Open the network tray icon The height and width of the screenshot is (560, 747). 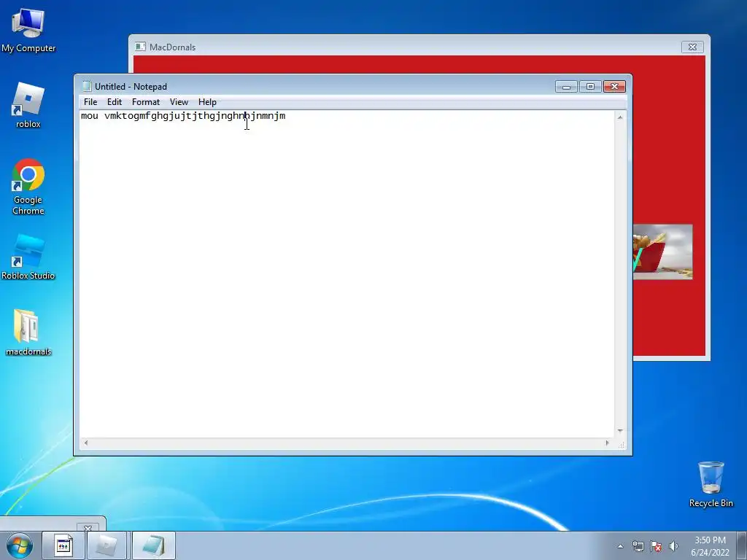point(638,546)
